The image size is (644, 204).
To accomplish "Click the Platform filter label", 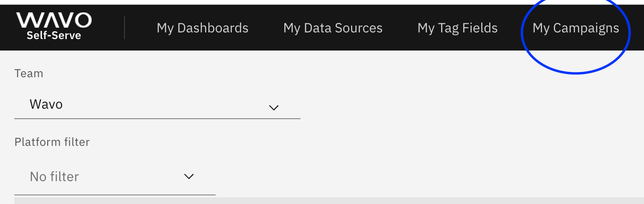I will tap(52, 142).
